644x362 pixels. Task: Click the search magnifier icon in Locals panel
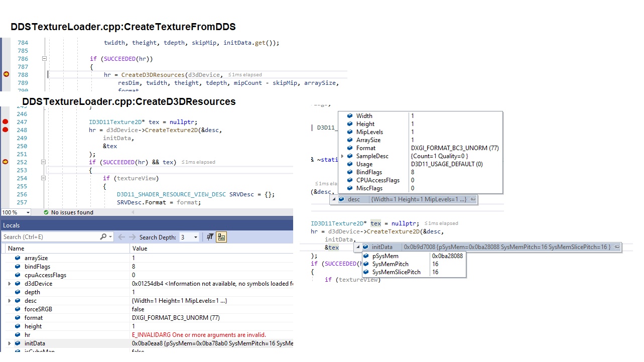click(x=103, y=236)
